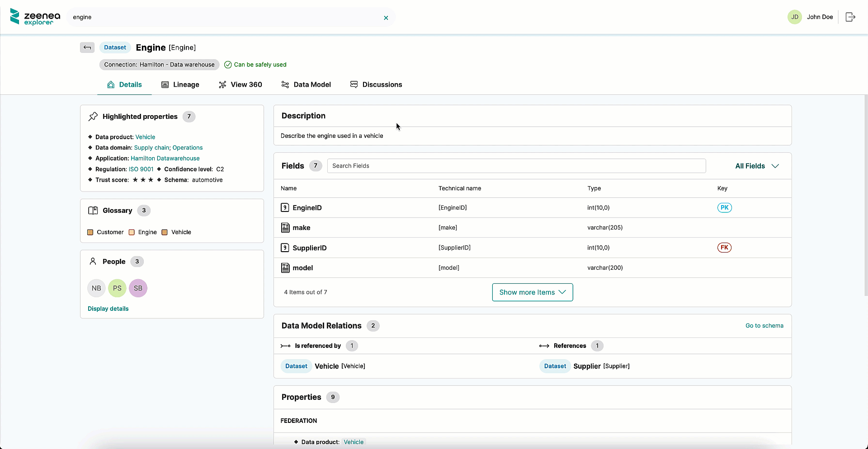Click the Zeenea Explorer logo
The image size is (868, 449).
click(35, 17)
